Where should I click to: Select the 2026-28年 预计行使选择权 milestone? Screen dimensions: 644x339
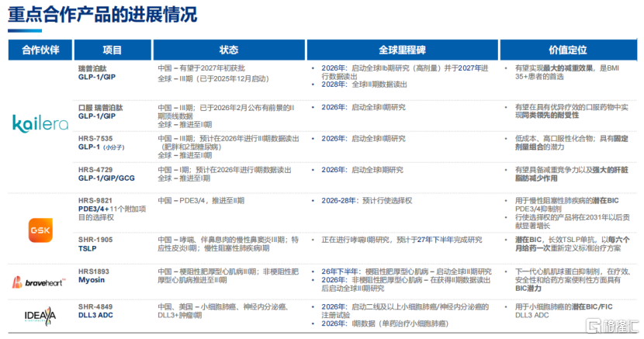(373, 199)
